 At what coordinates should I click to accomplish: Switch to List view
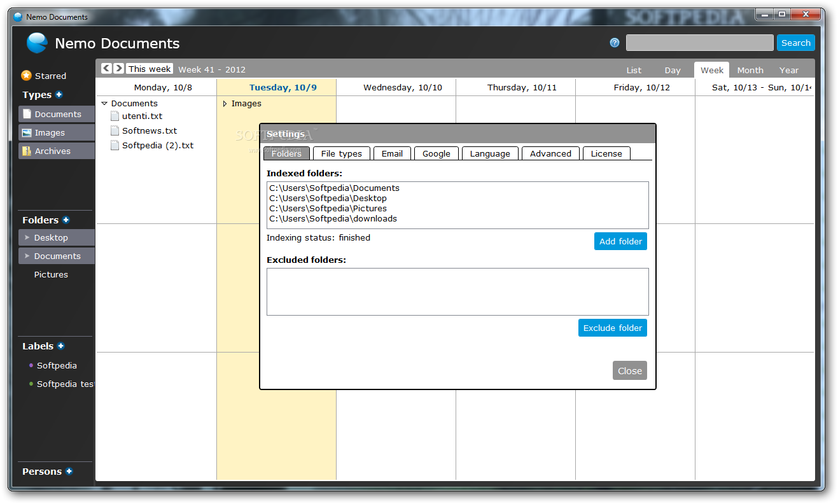pos(634,70)
